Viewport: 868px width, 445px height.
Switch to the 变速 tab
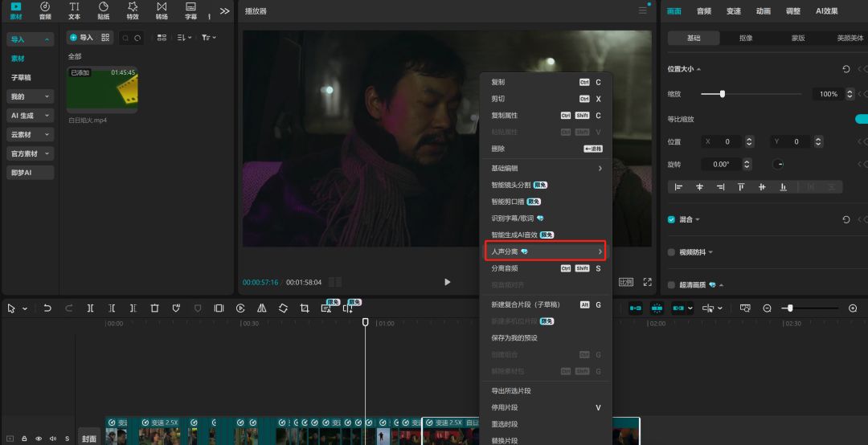click(x=734, y=11)
